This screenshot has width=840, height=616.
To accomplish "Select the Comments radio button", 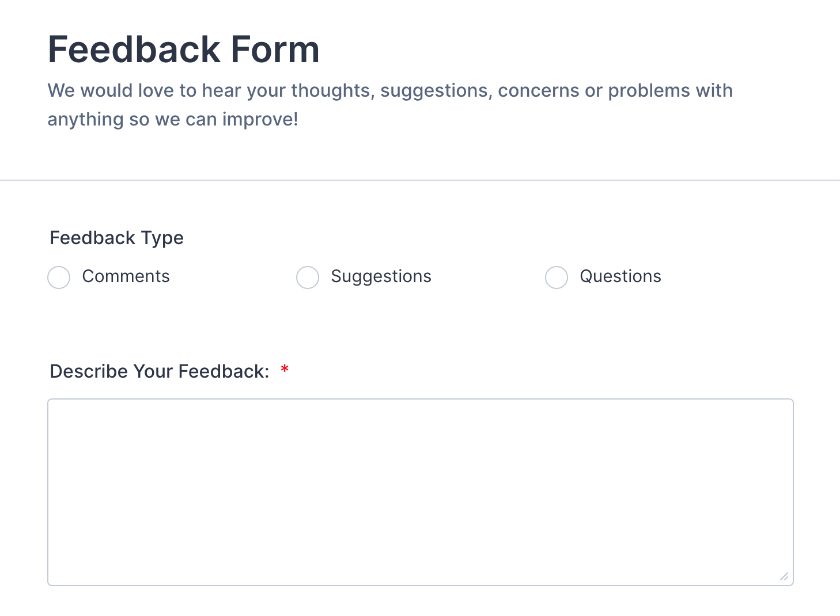I will click(59, 277).
